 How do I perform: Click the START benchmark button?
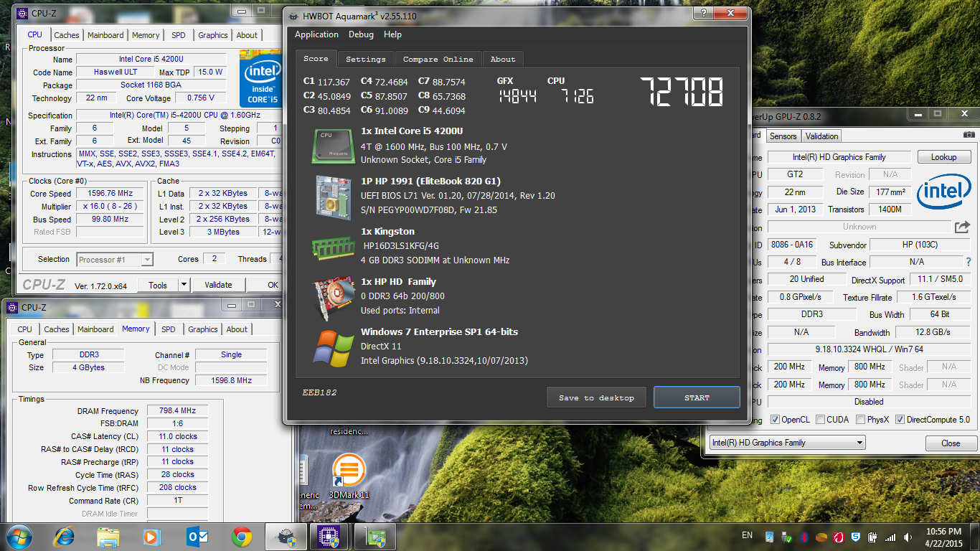pyautogui.click(x=697, y=397)
